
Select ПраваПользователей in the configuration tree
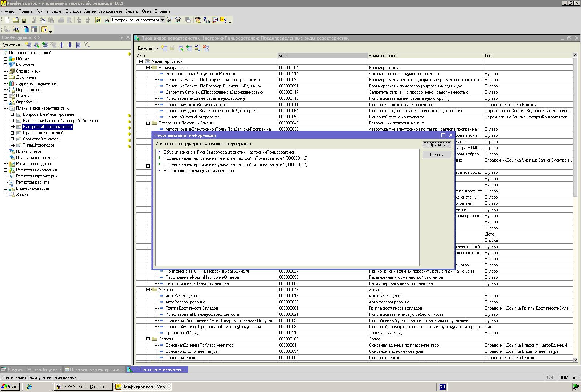coord(43,133)
